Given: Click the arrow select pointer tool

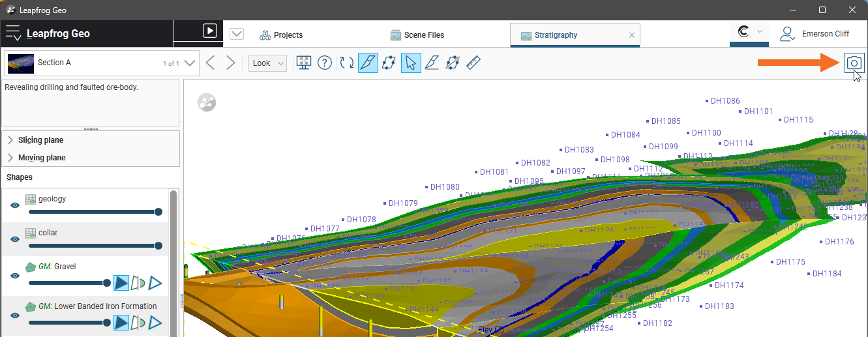Looking at the screenshot, I should tap(410, 63).
